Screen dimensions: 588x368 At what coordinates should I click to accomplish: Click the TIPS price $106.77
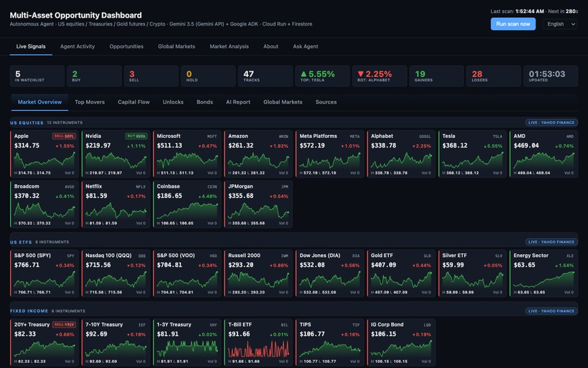click(x=312, y=334)
